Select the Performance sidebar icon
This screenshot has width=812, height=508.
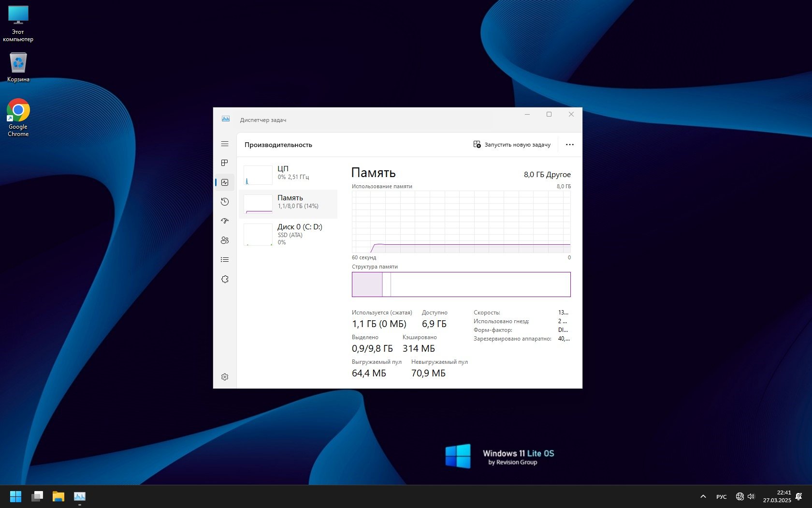[225, 182]
